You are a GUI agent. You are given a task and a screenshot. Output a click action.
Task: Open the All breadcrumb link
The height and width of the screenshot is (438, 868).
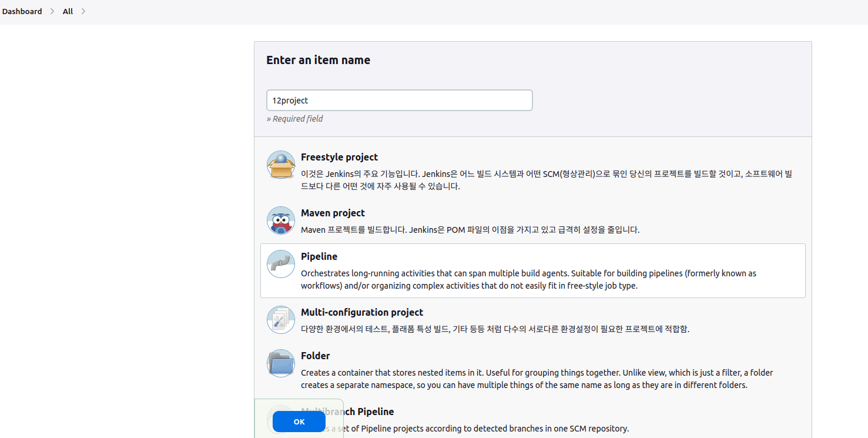tap(68, 11)
